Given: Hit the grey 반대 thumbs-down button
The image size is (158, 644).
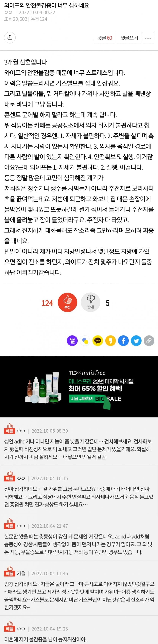Looking at the screenshot, I should (x=91, y=302).
